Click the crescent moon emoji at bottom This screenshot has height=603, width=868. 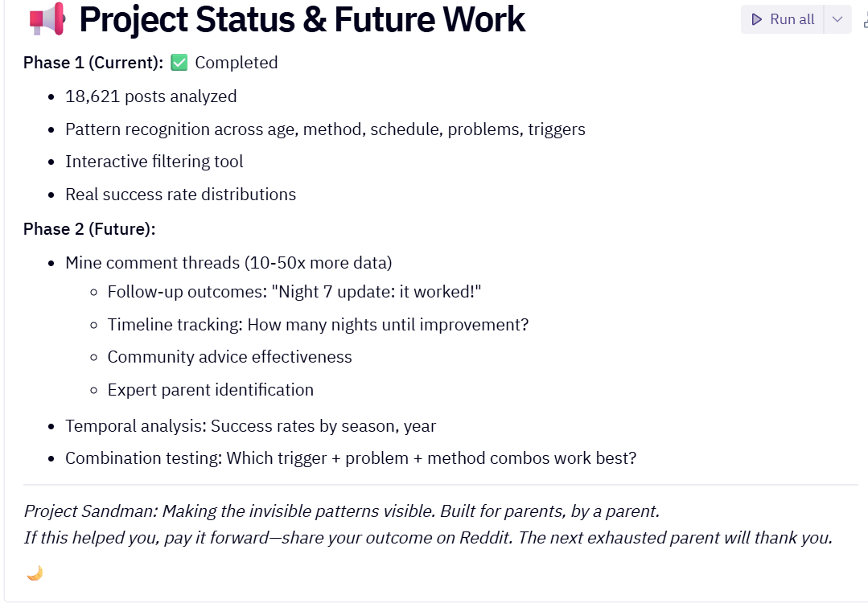click(x=35, y=572)
